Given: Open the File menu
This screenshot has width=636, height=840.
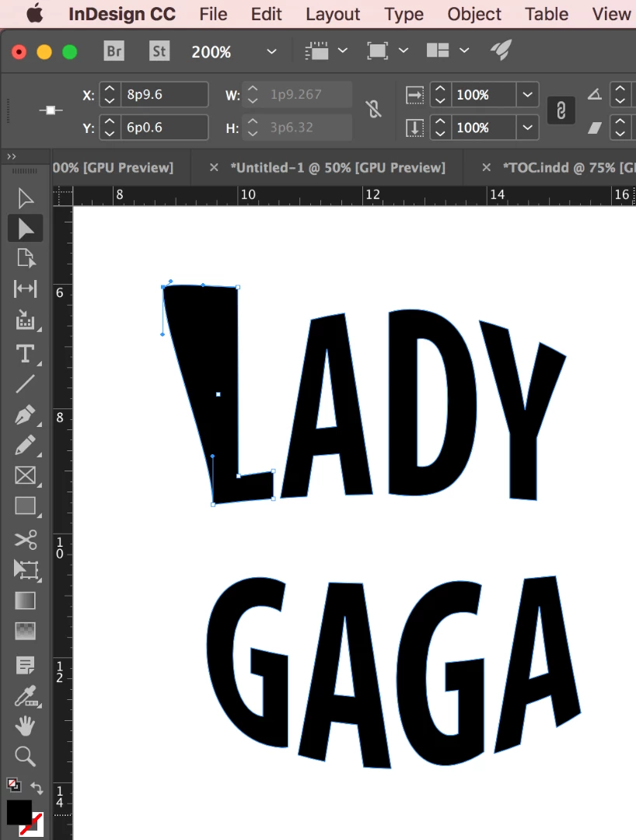Looking at the screenshot, I should point(213,14).
